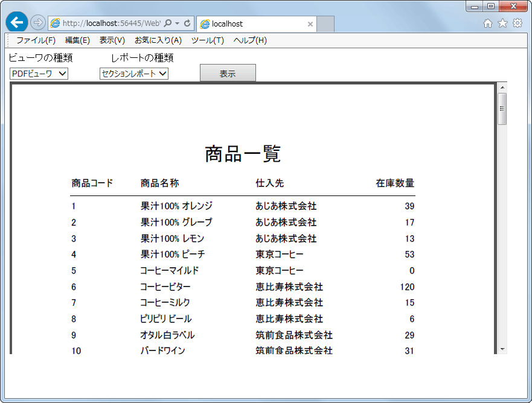Click the vertical scrollbar thumb

[x=502, y=109]
